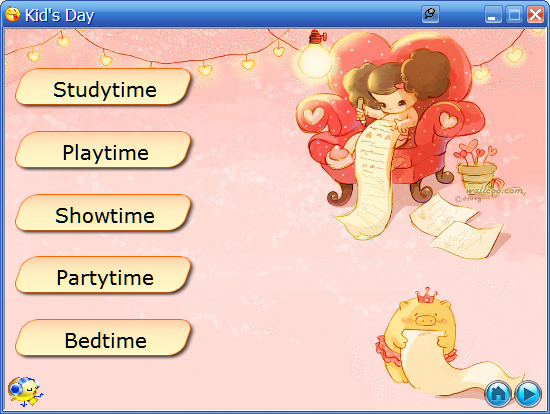Maximize the Kid's Day window

tap(514, 15)
